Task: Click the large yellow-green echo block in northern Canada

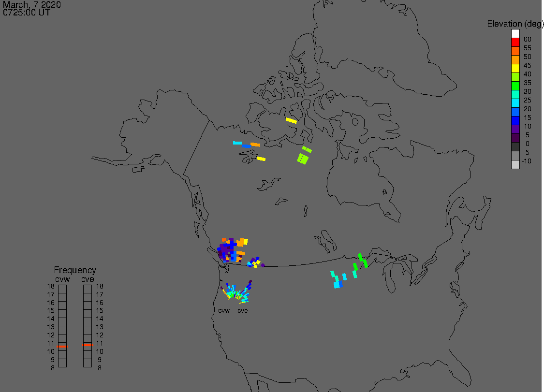Action: tap(303, 159)
